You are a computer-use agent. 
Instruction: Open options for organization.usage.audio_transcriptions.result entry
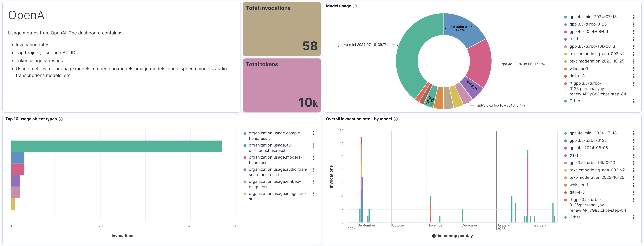pos(313,170)
